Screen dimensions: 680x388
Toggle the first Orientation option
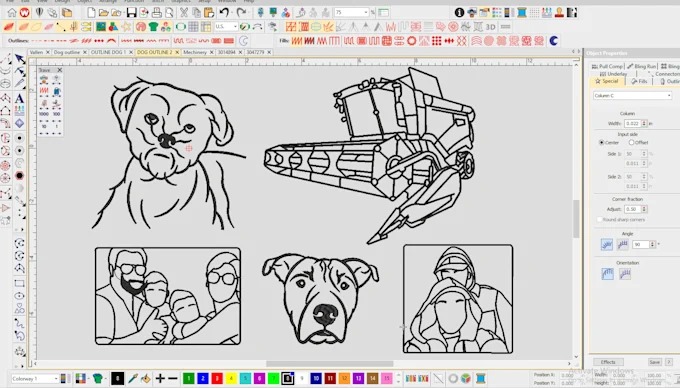[x=608, y=274]
